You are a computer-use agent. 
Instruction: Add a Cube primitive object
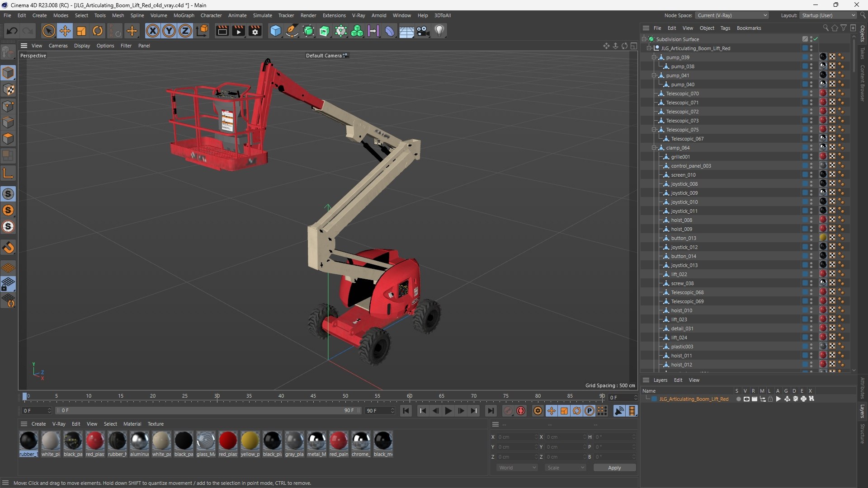pos(275,31)
